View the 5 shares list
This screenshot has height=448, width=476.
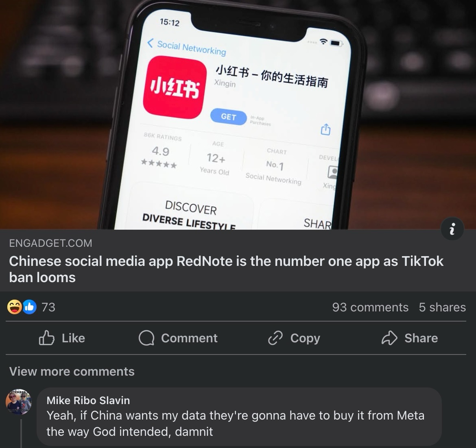coord(442,307)
